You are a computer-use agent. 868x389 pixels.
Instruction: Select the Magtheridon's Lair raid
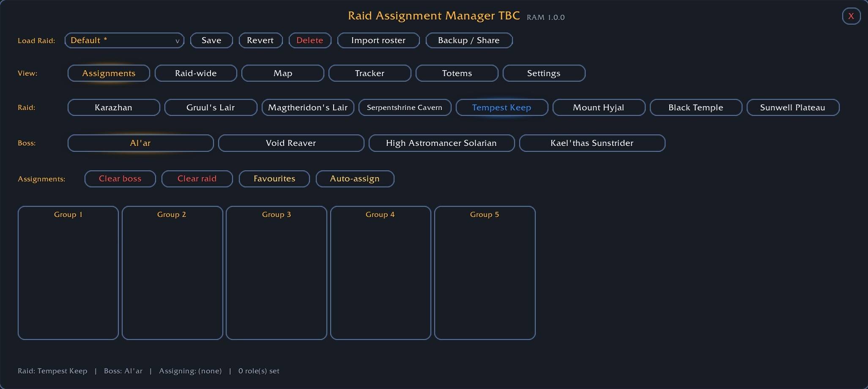point(308,107)
